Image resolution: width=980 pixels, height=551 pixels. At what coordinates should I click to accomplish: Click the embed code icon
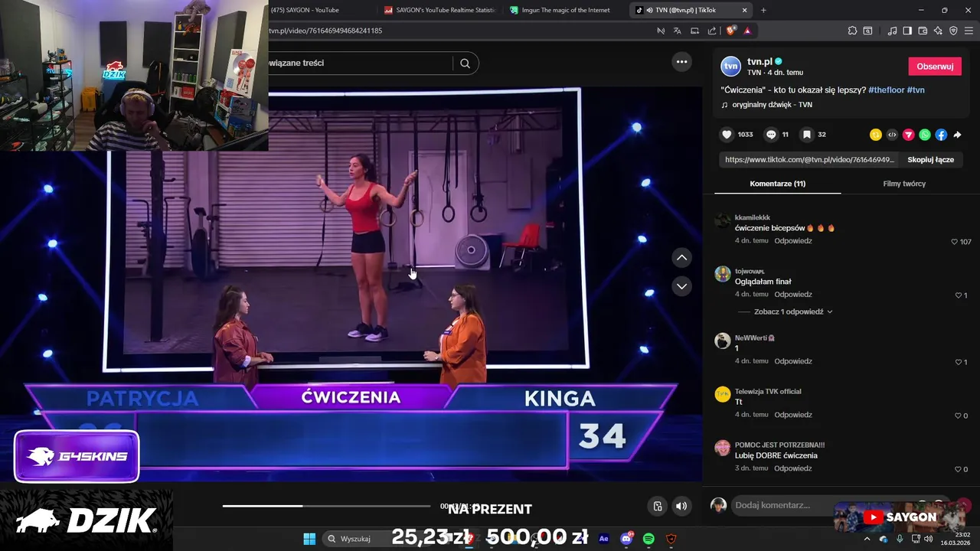click(892, 135)
